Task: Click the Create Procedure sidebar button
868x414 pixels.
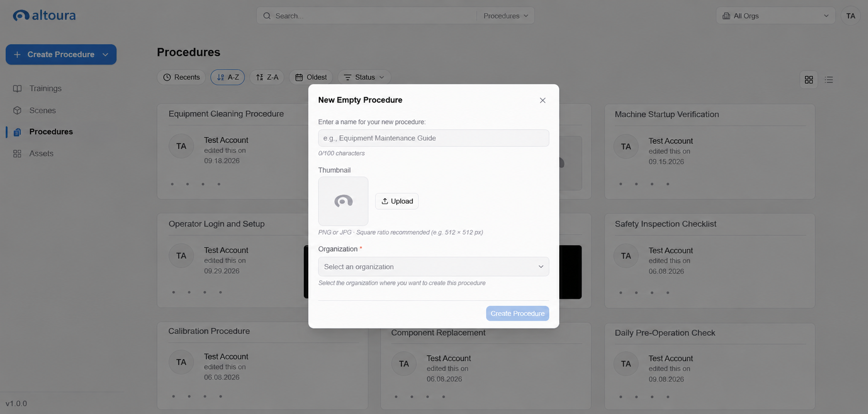Action: coord(61,54)
